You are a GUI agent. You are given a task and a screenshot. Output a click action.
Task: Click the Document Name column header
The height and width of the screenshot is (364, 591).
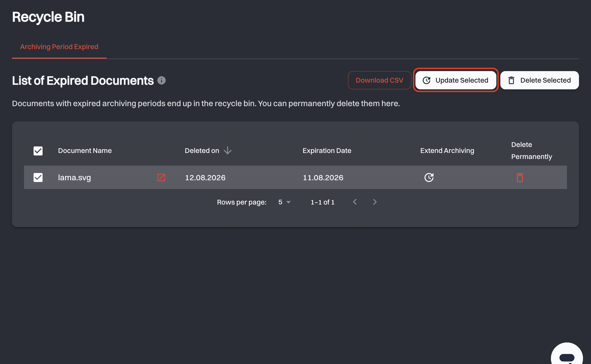tap(85, 151)
